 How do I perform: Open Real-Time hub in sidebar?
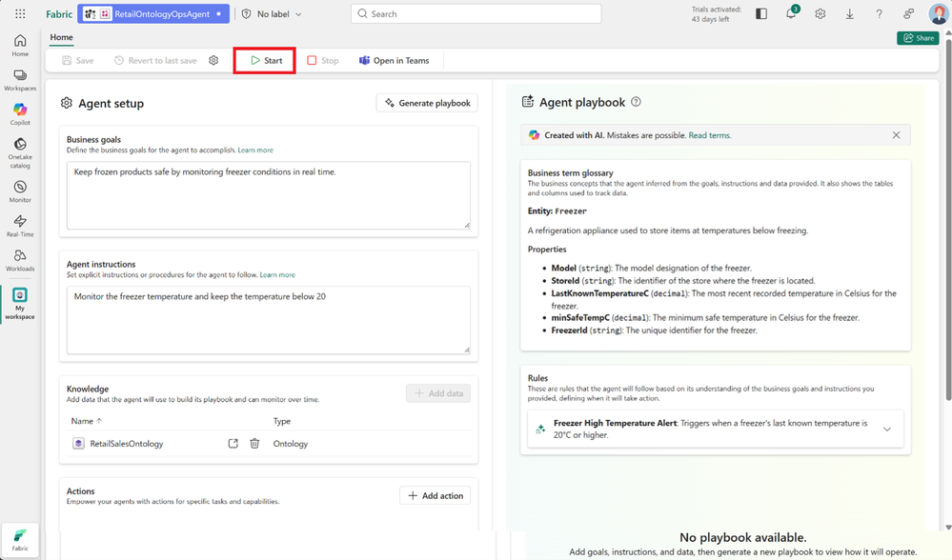(x=20, y=226)
